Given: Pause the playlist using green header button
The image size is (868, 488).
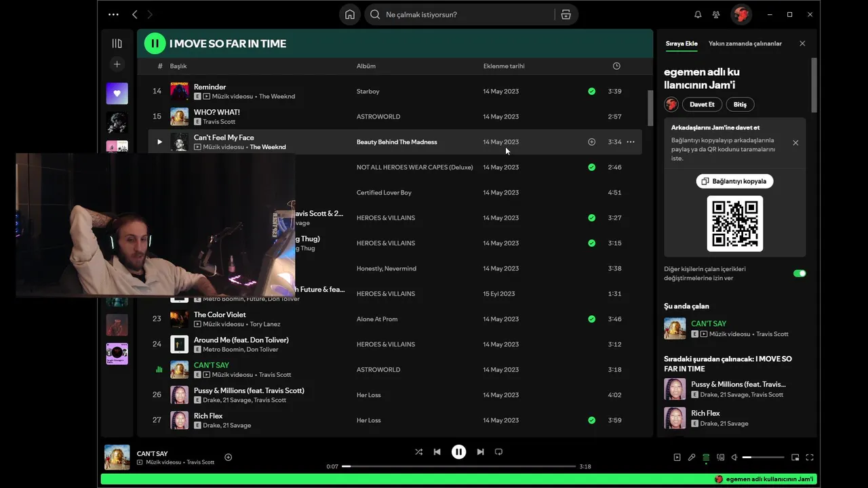Looking at the screenshot, I should point(155,43).
